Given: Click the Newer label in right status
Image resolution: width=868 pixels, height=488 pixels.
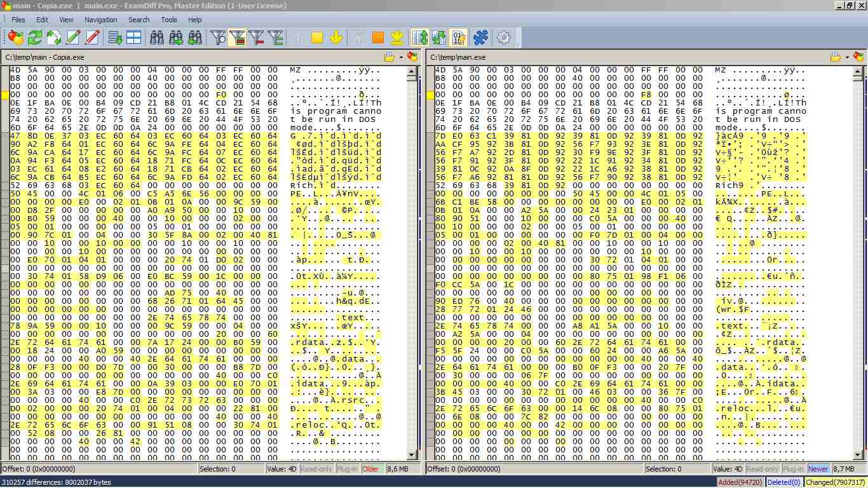Looking at the screenshot, I should (818, 469).
